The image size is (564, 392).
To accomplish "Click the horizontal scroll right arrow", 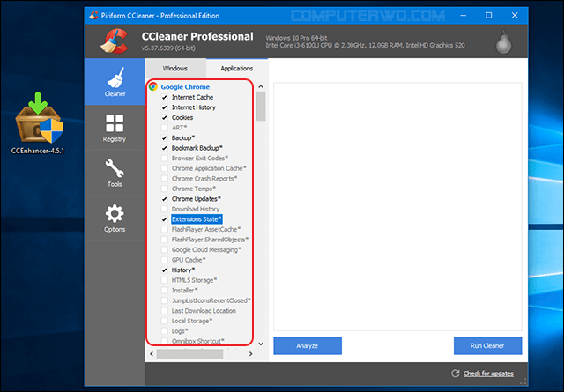I will [250, 354].
